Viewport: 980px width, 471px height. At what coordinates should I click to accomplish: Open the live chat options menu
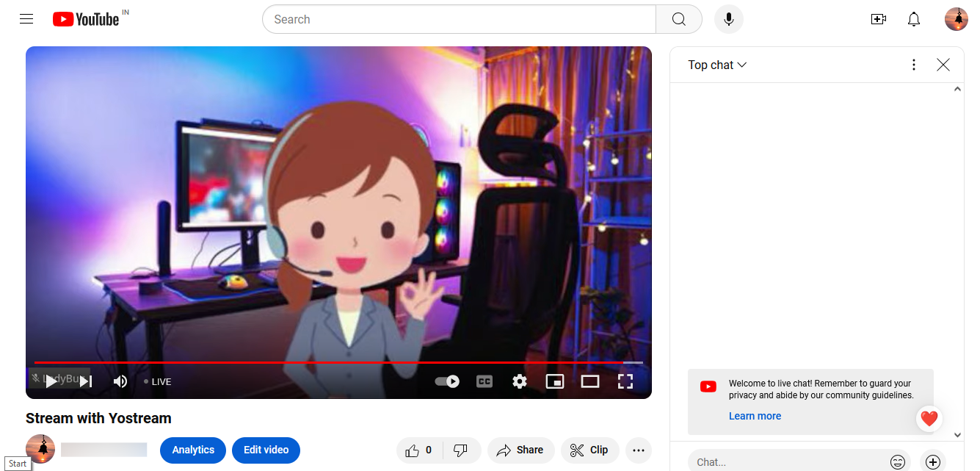click(x=913, y=65)
